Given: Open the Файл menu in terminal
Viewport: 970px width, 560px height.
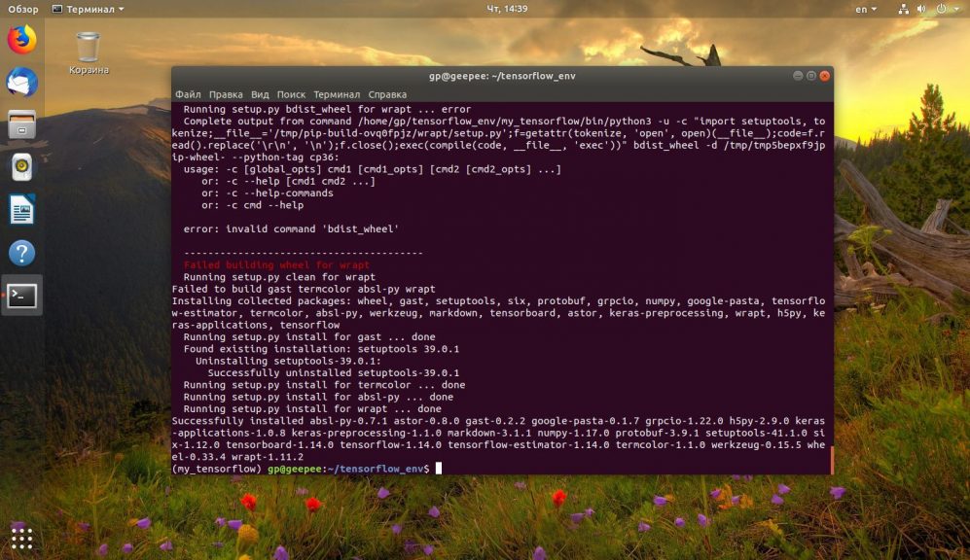Looking at the screenshot, I should 188,94.
